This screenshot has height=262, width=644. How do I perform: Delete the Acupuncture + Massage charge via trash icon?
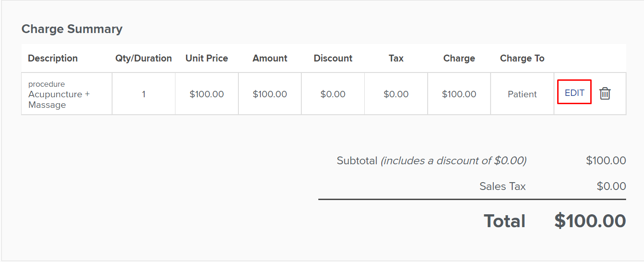(605, 94)
